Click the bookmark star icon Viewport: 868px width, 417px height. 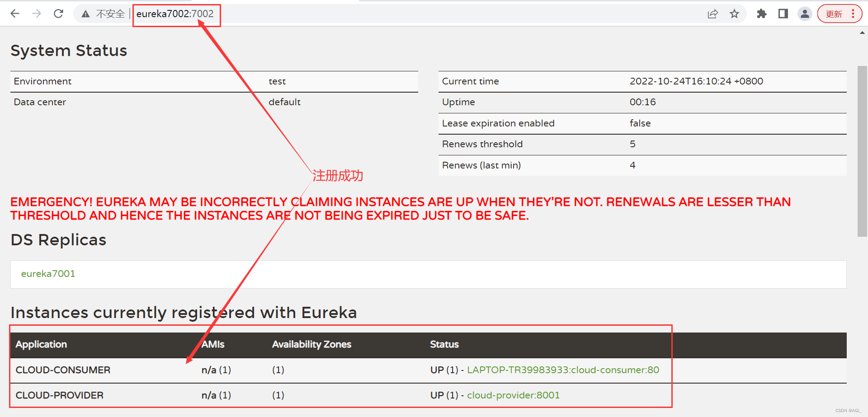735,14
